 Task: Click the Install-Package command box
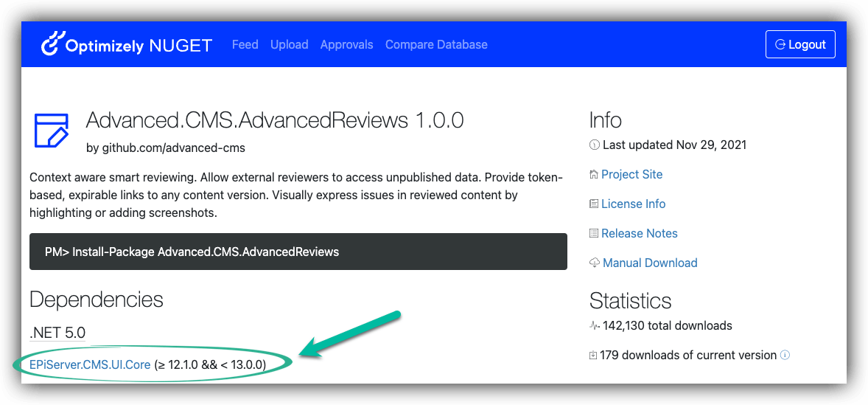click(x=298, y=252)
